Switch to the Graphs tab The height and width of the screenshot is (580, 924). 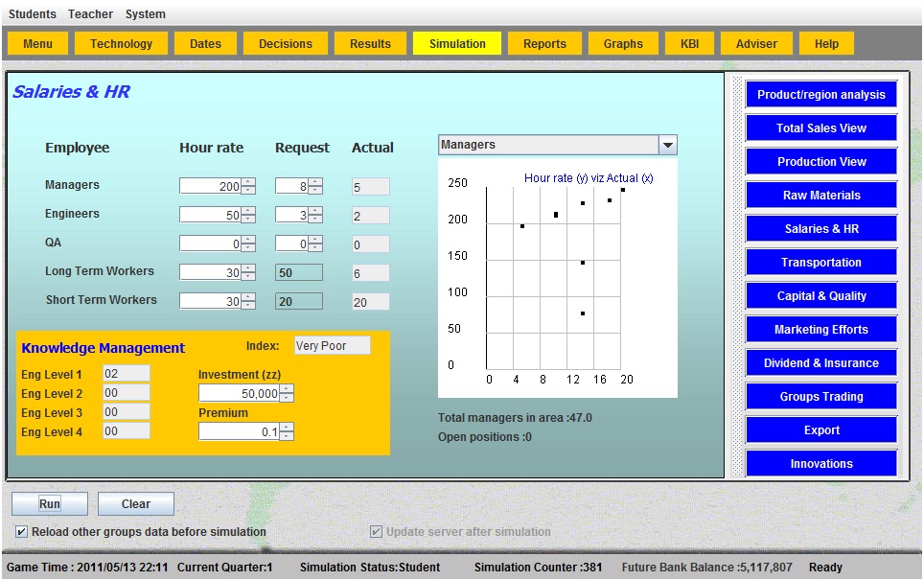(623, 44)
